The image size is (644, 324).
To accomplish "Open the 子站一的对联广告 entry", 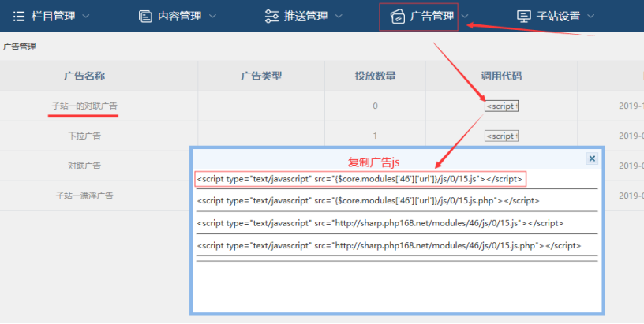I will tap(84, 106).
